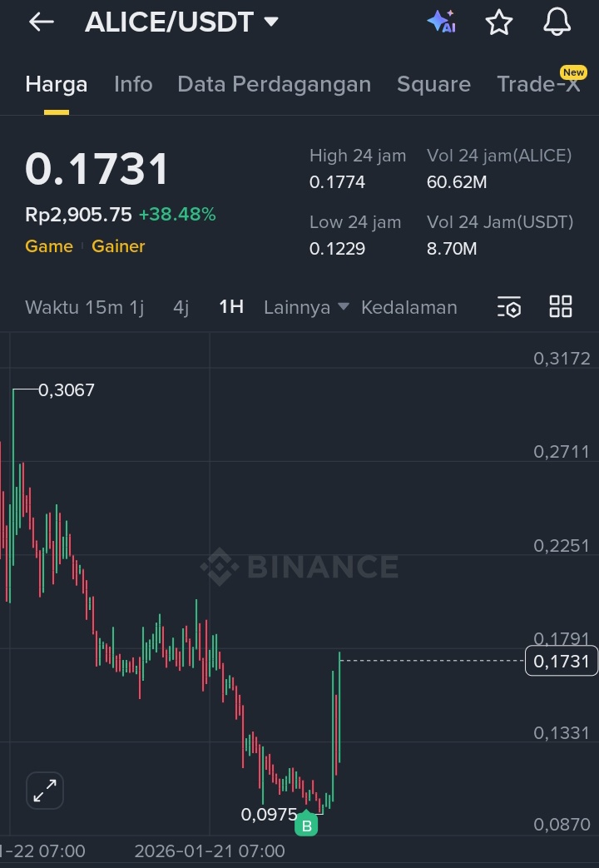
Task: Tap the USDT volume value 8.70M
Action: coord(452,249)
